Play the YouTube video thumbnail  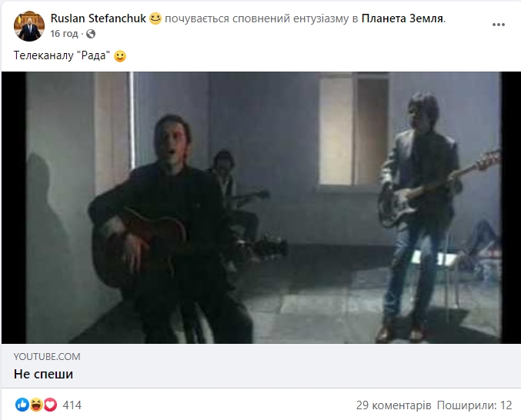coord(261,208)
